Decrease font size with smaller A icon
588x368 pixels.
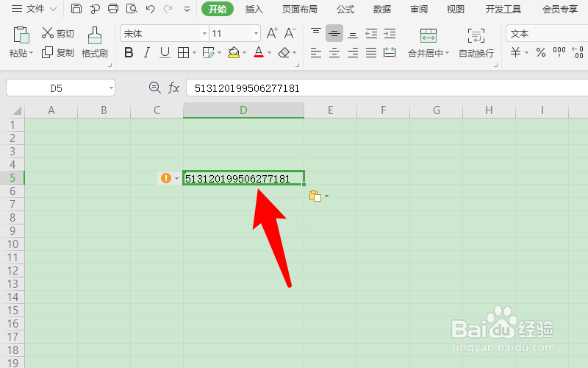coord(290,33)
